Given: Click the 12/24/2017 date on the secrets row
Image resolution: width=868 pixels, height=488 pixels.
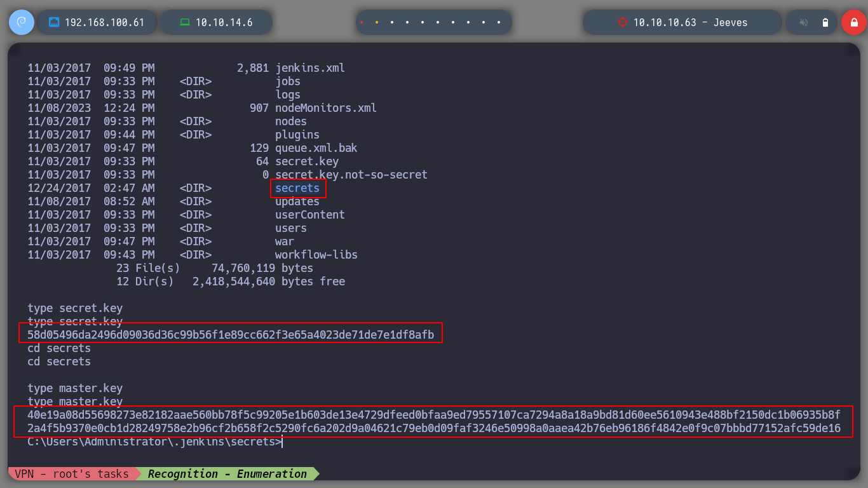Looking at the screenshot, I should 59,188.
